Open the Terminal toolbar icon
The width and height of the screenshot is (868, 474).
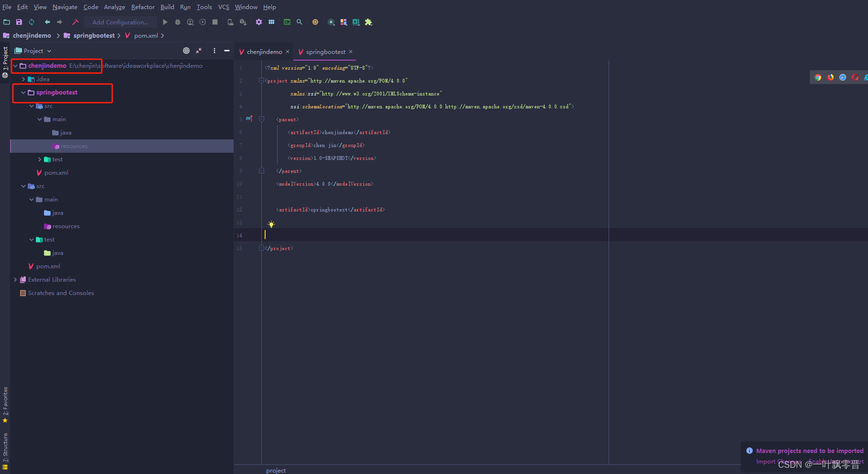(x=287, y=22)
